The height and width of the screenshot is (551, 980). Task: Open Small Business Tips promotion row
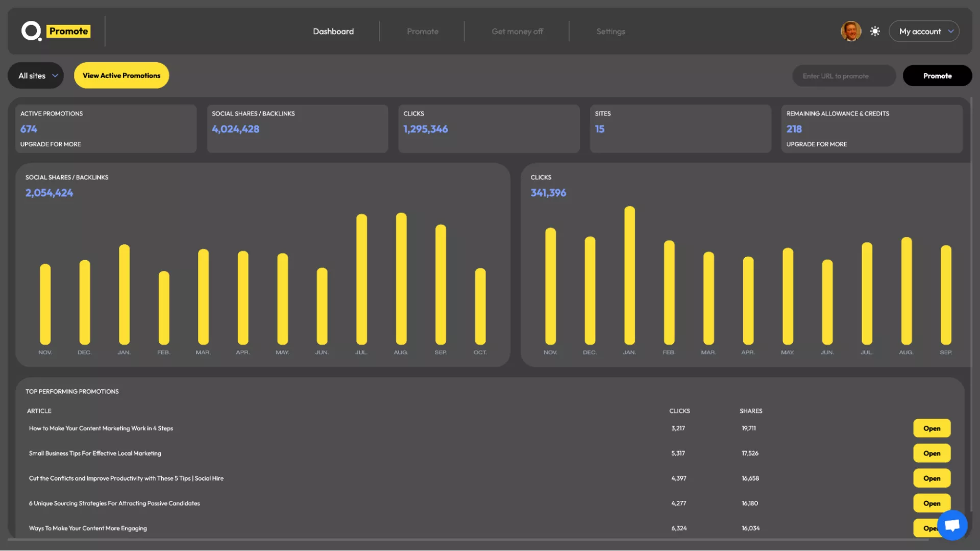(932, 454)
